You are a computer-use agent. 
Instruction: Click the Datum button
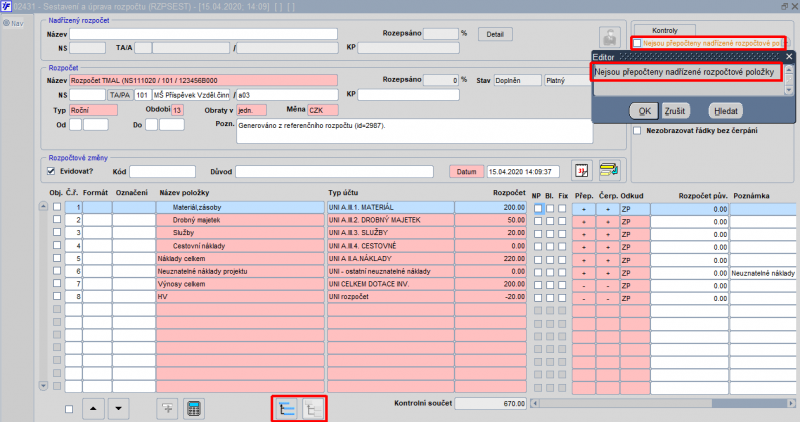tap(466, 172)
